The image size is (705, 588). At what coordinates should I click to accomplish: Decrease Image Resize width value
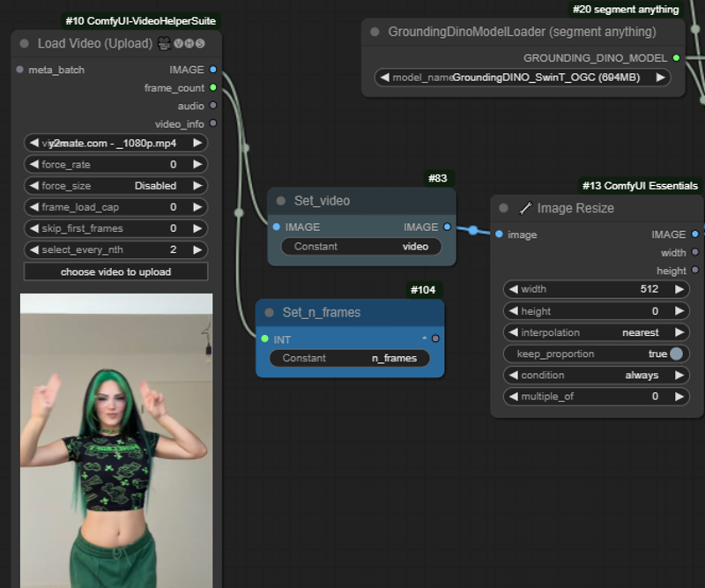coord(513,289)
